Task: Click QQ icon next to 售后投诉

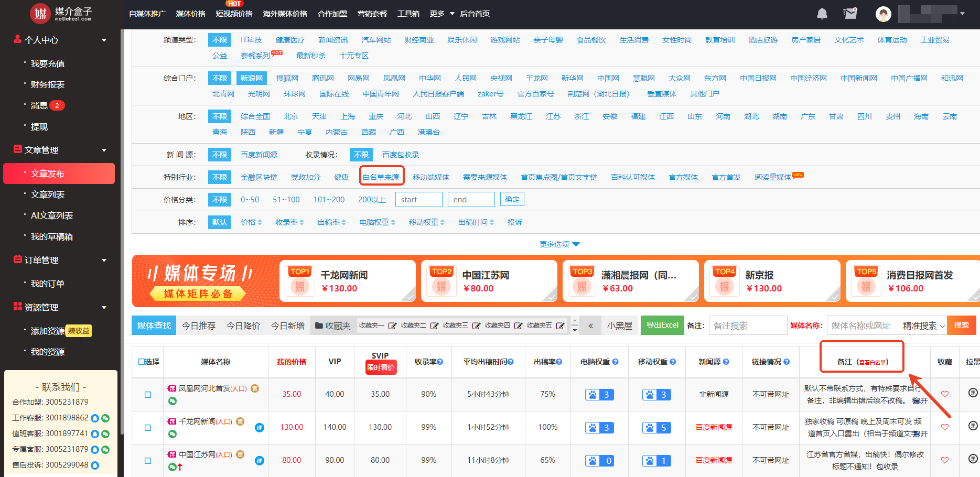Action: [x=95, y=465]
